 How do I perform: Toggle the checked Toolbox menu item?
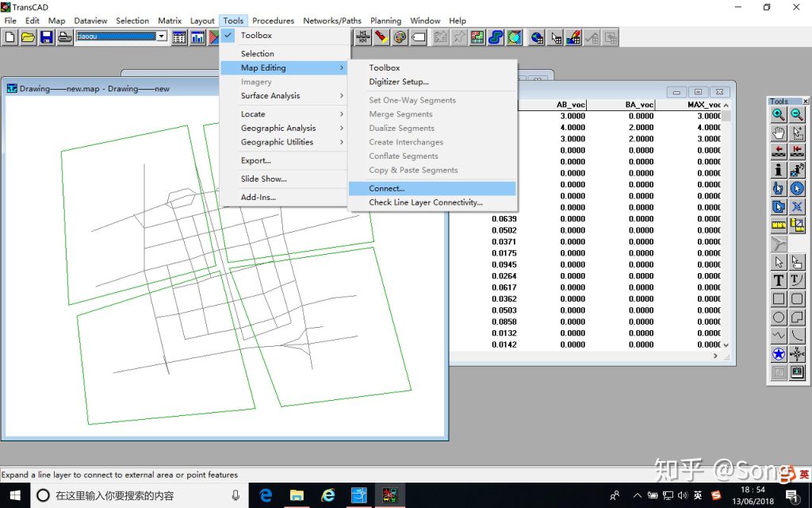284,35
